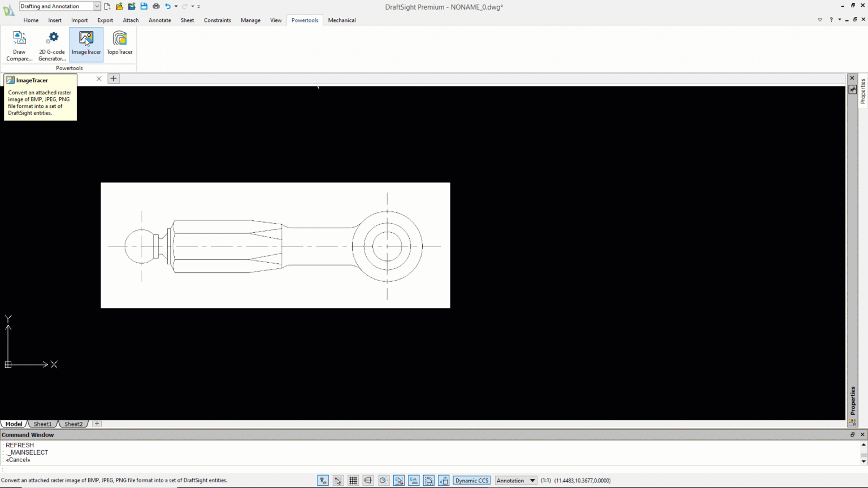Switch to the Sheet1 layout tab
868x488 pixels.
click(42, 424)
